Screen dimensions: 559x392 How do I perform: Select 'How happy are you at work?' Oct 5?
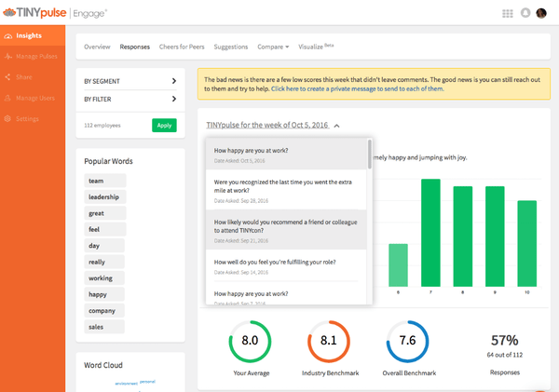(x=286, y=155)
